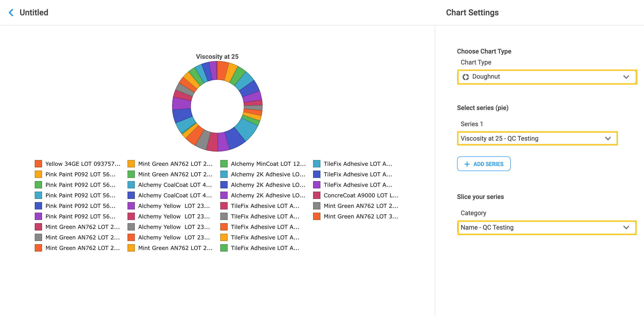Click the orange swatch beside Mint Green LOT 3
Screen dimensions: 644x316
(317, 217)
